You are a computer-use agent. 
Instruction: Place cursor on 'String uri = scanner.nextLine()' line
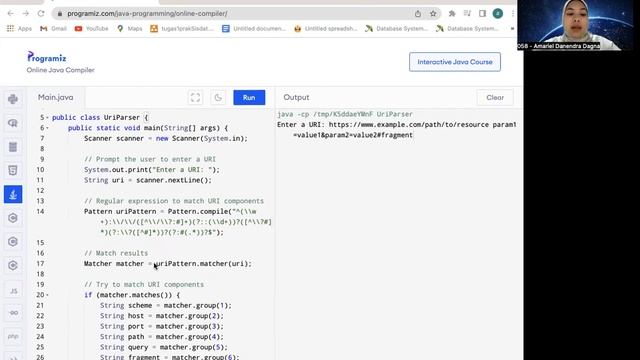click(148, 180)
